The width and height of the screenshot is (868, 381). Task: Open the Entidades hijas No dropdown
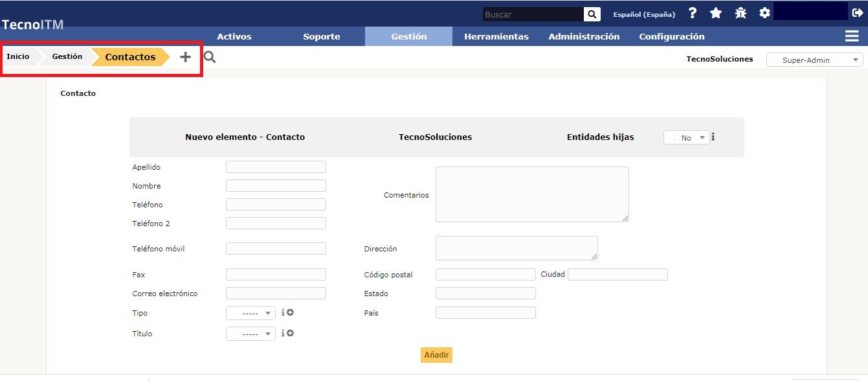(686, 137)
